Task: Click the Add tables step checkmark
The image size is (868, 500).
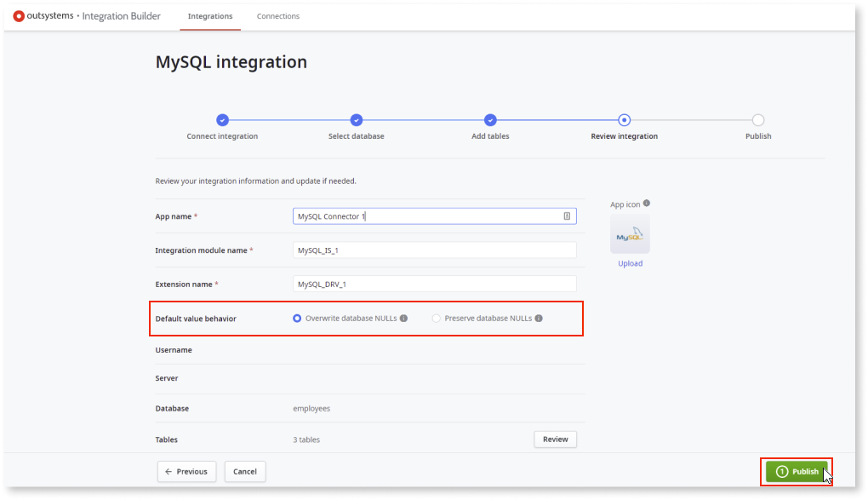Action: coord(490,120)
